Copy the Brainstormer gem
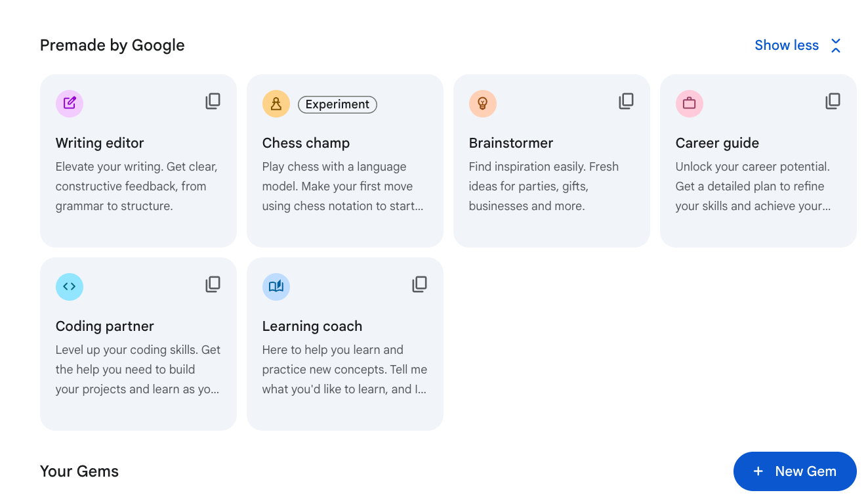Image resolution: width=868 pixels, height=497 pixels. [626, 101]
